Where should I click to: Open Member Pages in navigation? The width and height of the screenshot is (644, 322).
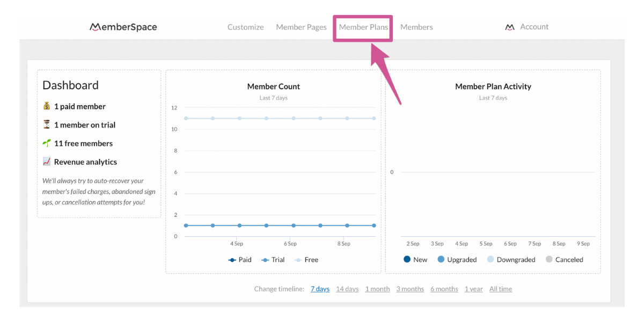tap(301, 27)
